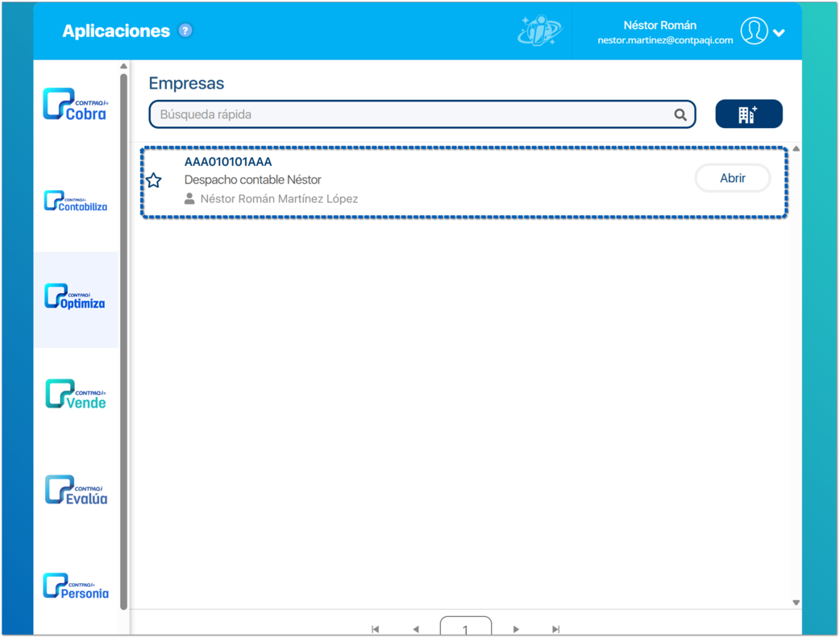Go to the previous page of companies
This screenshot has width=840, height=638.
pos(416,629)
